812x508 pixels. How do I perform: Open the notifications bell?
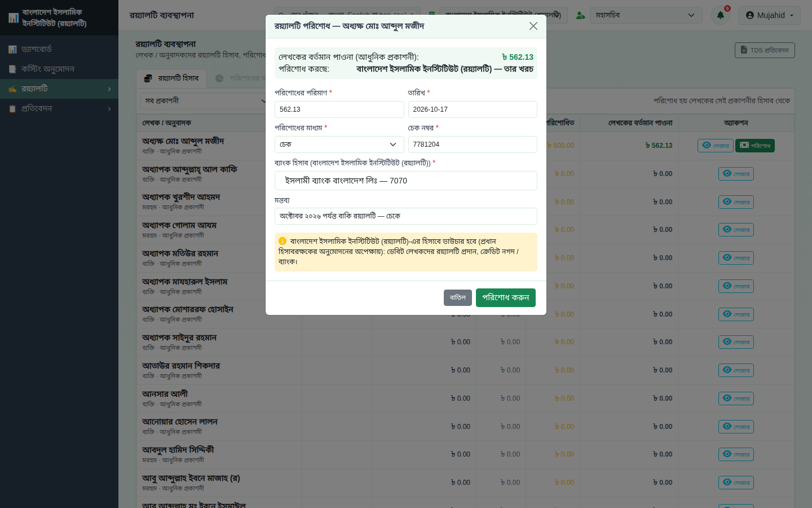720,15
